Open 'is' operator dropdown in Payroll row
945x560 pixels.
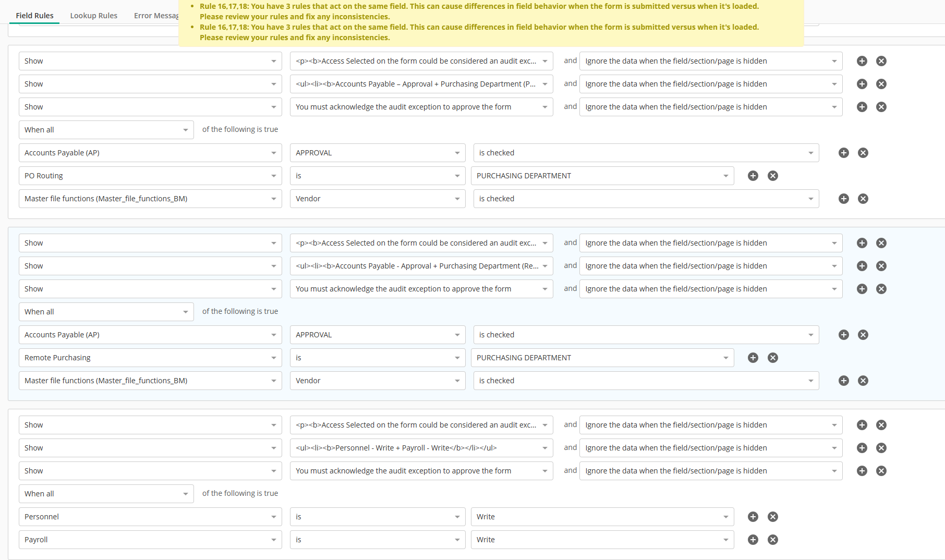tap(378, 540)
